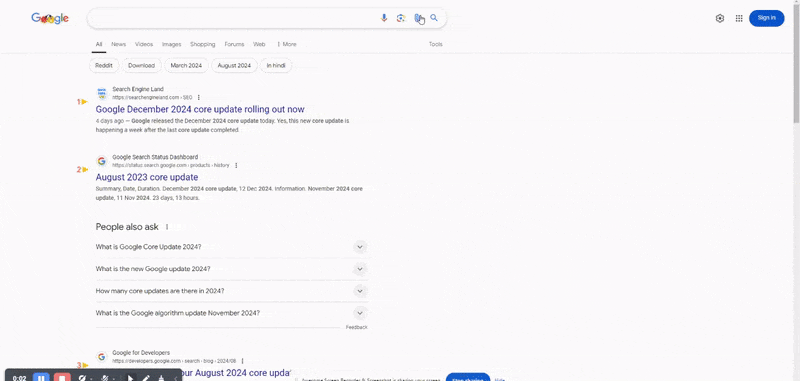Image resolution: width=800 pixels, height=381 pixels.
Task: Switch to the Shopping tab
Action: coord(203,44)
